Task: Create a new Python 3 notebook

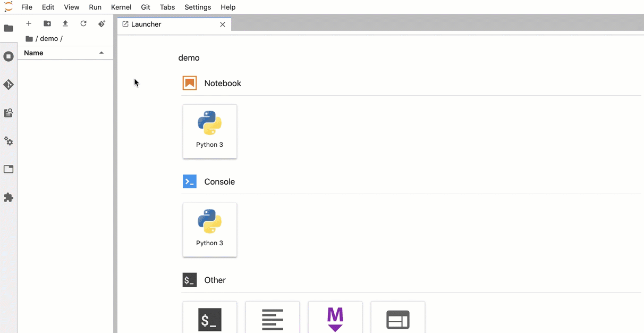Action: point(209,131)
